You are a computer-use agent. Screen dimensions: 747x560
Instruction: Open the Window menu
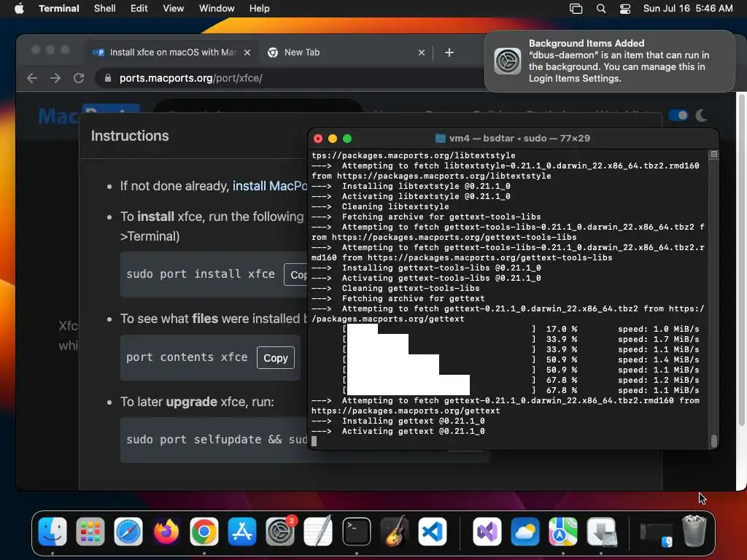click(x=217, y=8)
